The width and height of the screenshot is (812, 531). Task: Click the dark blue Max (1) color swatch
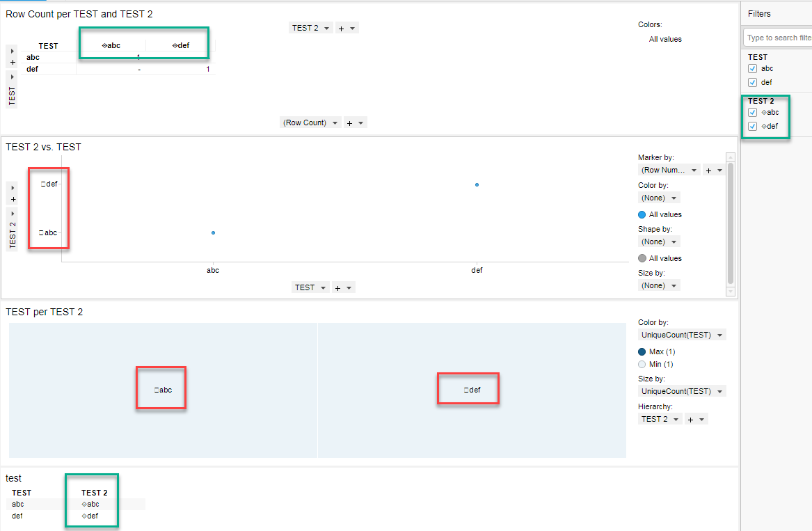(642, 352)
